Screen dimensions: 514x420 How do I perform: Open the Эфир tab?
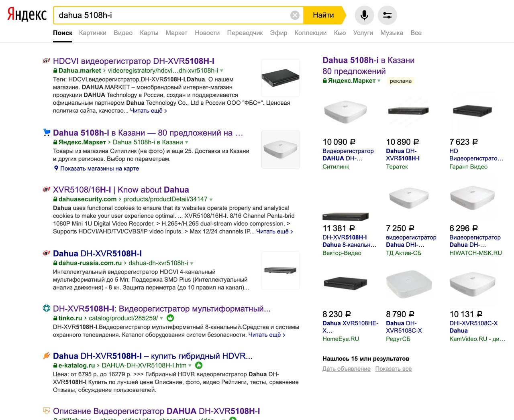(x=279, y=33)
